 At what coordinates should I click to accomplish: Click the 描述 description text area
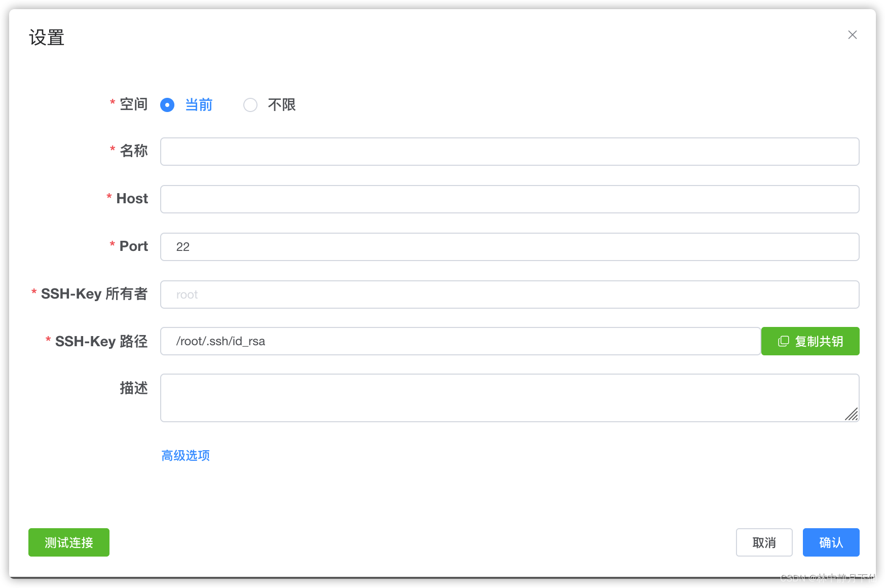click(x=509, y=397)
